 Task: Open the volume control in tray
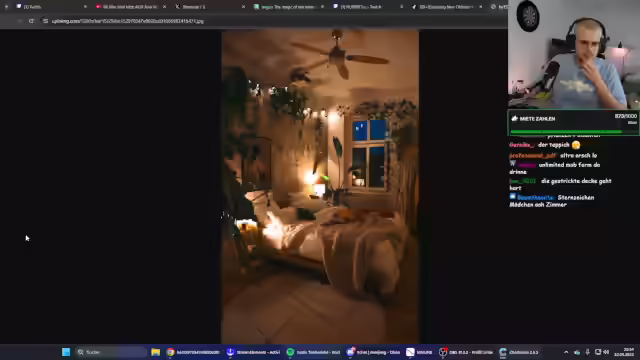pos(606,352)
